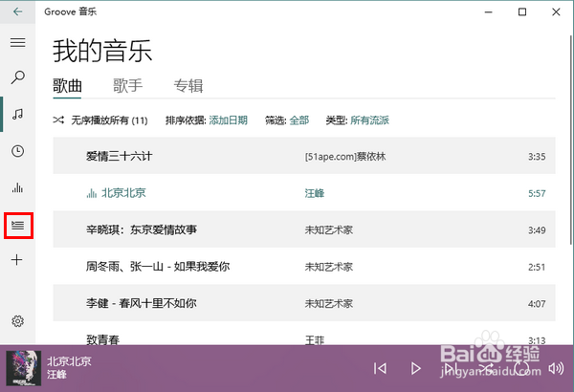Create new playlist with plus icon

[17, 260]
